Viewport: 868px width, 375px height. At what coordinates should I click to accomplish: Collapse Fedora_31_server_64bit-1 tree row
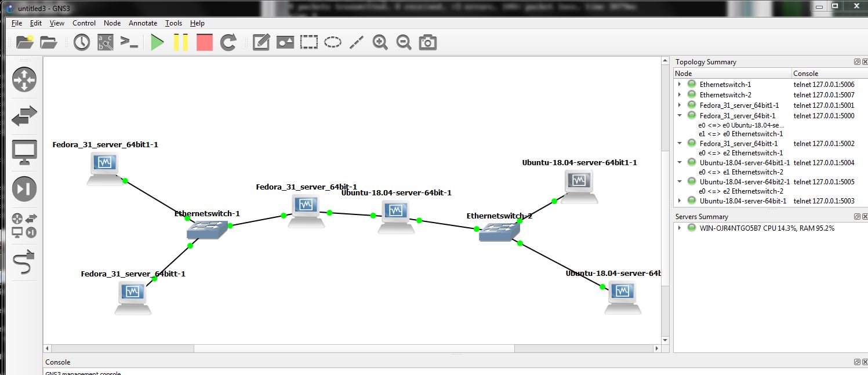coord(680,116)
